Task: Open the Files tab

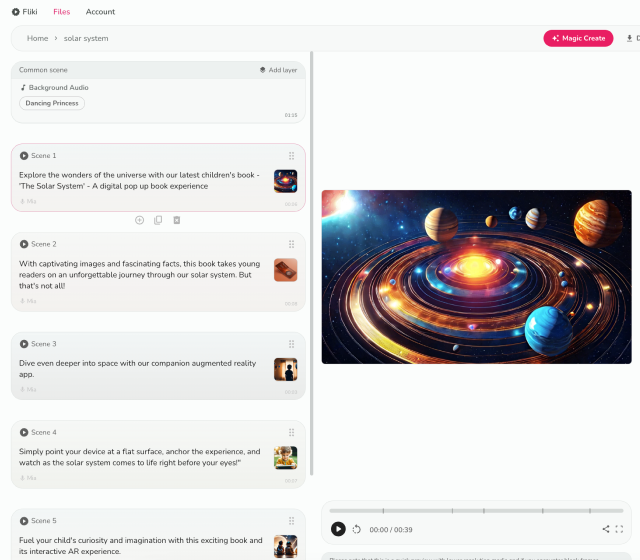Action: click(61, 12)
